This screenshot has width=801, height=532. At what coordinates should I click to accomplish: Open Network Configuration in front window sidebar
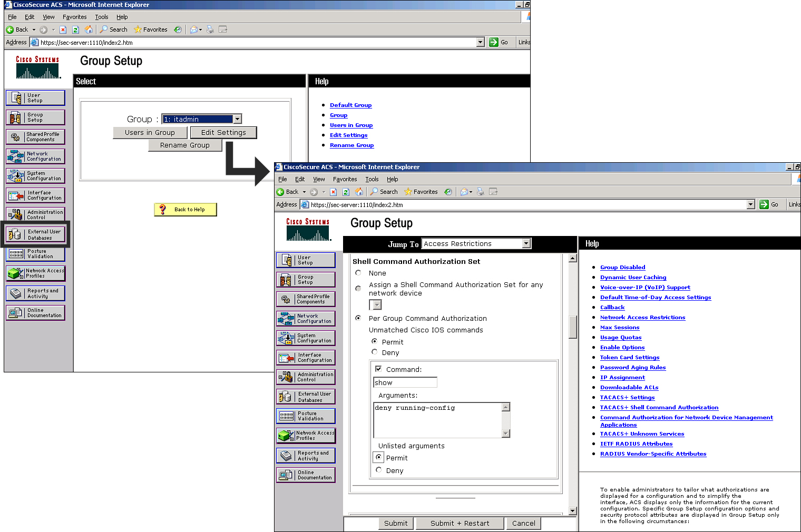tap(306, 319)
